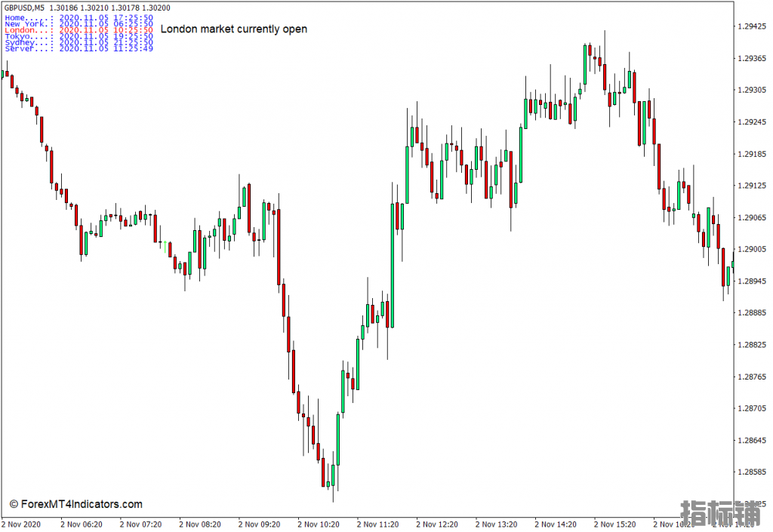Select the Tokyo time row

(x=79, y=36)
